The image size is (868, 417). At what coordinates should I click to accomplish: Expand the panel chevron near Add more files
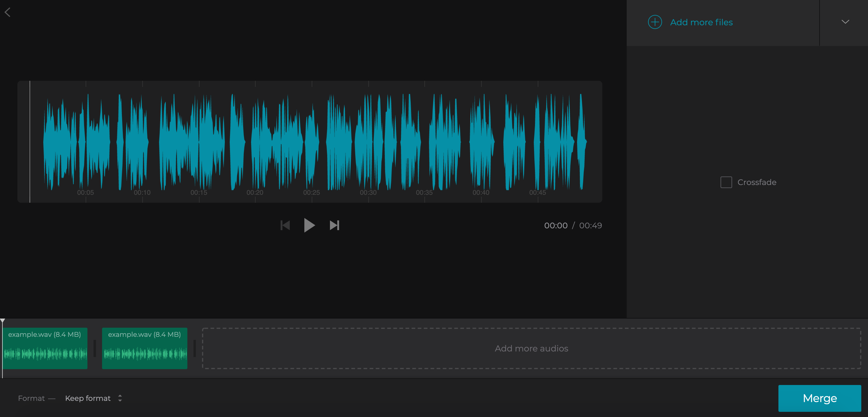pyautogui.click(x=845, y=22)
